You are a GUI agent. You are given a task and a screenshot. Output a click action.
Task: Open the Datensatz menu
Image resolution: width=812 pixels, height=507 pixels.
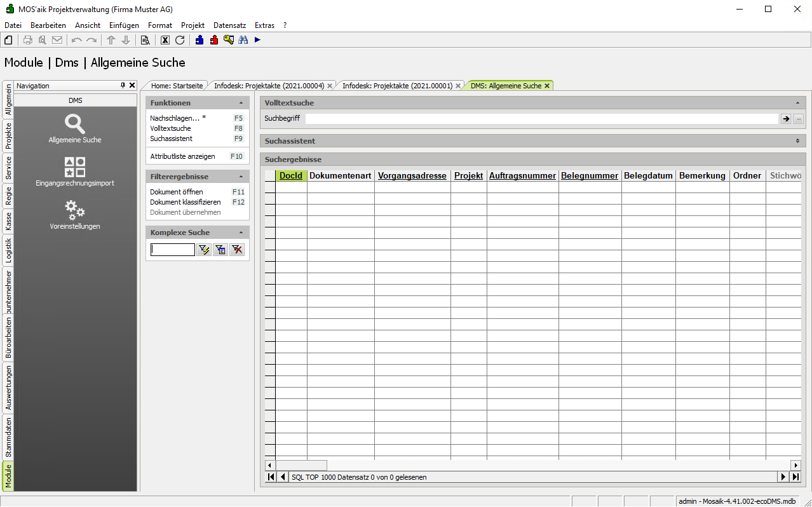229,25
